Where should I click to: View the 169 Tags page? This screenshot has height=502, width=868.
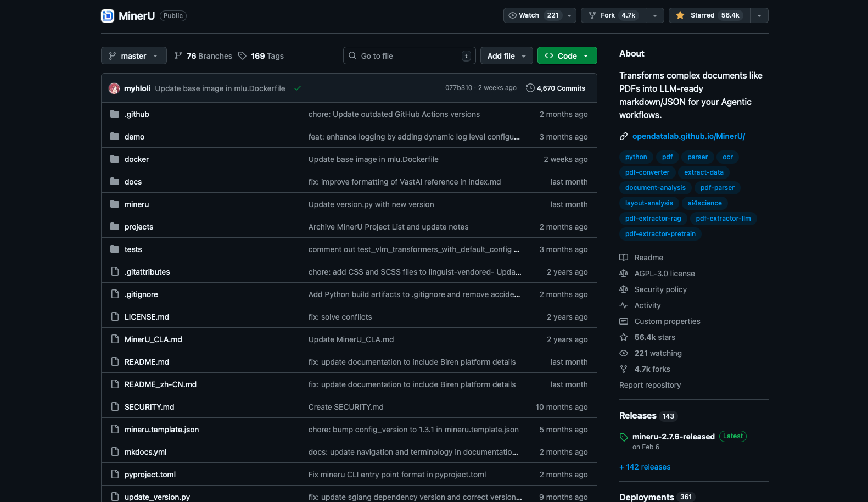click(x=261, y=56)
